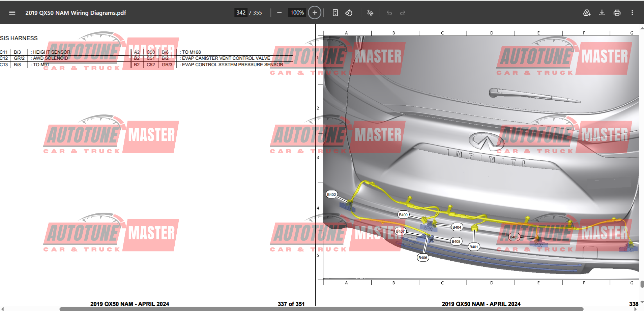
Task: Save the PDF to Google Drive
Action: tap(587, 13)
